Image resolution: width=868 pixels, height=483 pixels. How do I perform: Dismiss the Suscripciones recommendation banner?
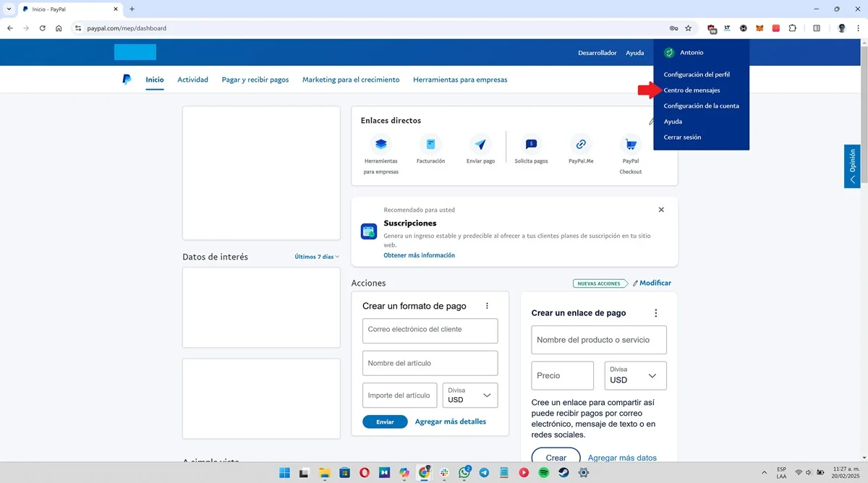[x=660, y=209]
